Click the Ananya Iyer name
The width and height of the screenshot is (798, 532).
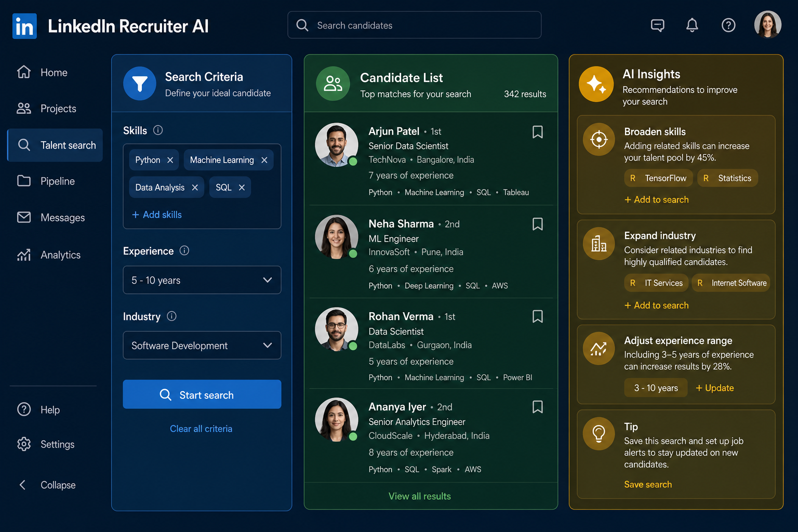tap(397, 407)
